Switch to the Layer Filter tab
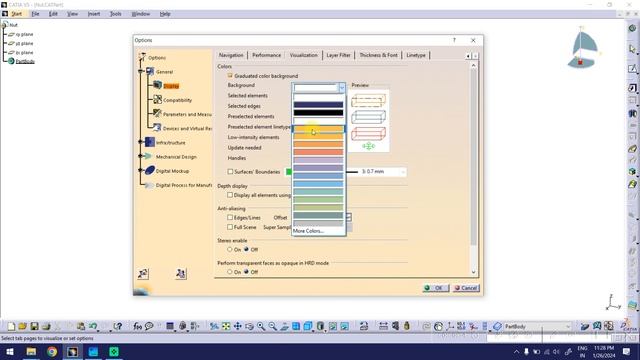Screen dimensions: 640x360 pos(338,55)
